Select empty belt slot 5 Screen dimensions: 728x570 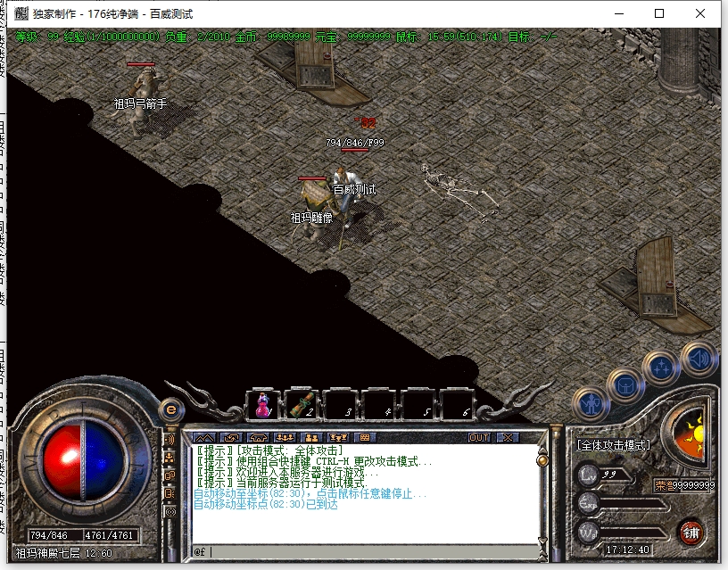point(418,405)
